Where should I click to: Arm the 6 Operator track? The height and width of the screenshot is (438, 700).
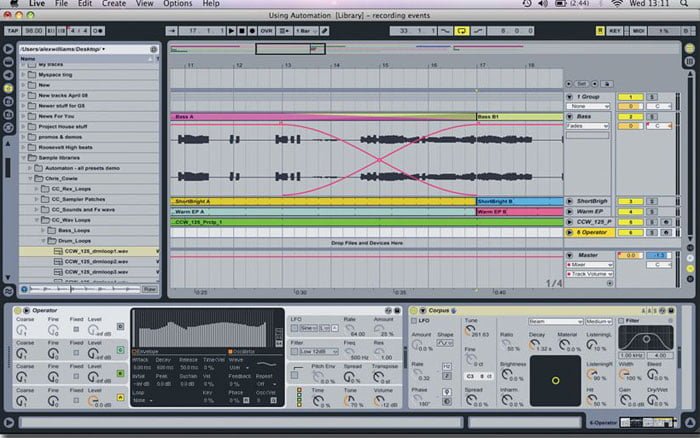(x=666, y=232)
